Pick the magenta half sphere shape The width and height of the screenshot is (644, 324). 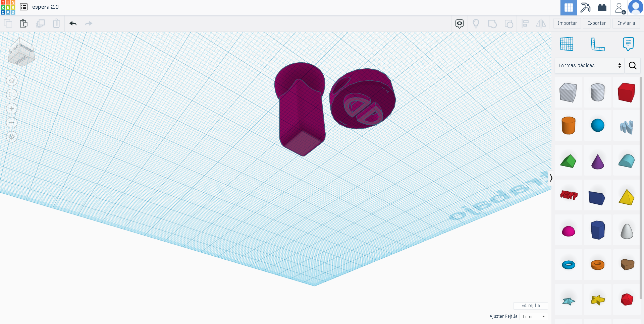click(x=569, y=231)
